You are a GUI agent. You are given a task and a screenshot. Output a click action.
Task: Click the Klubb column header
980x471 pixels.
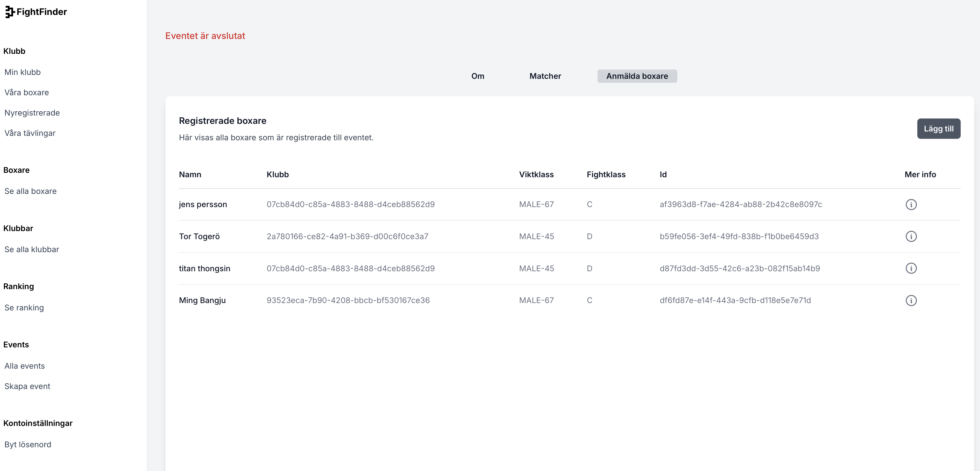[277, 174]
